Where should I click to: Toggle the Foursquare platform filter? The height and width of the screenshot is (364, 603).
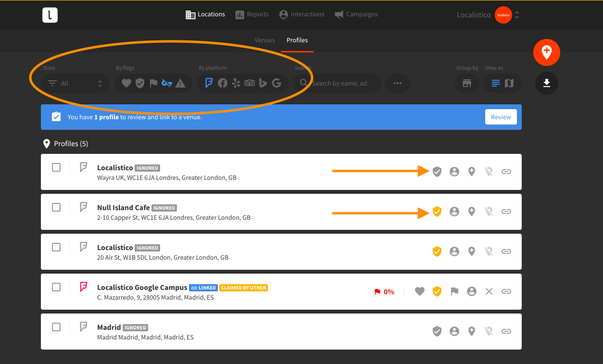coord(209,83)
